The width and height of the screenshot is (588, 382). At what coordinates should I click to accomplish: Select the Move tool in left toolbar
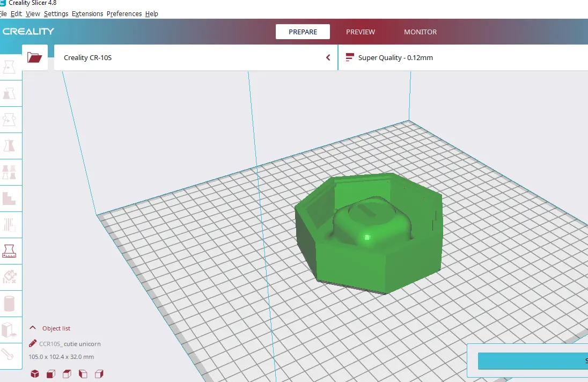[9, 67]
